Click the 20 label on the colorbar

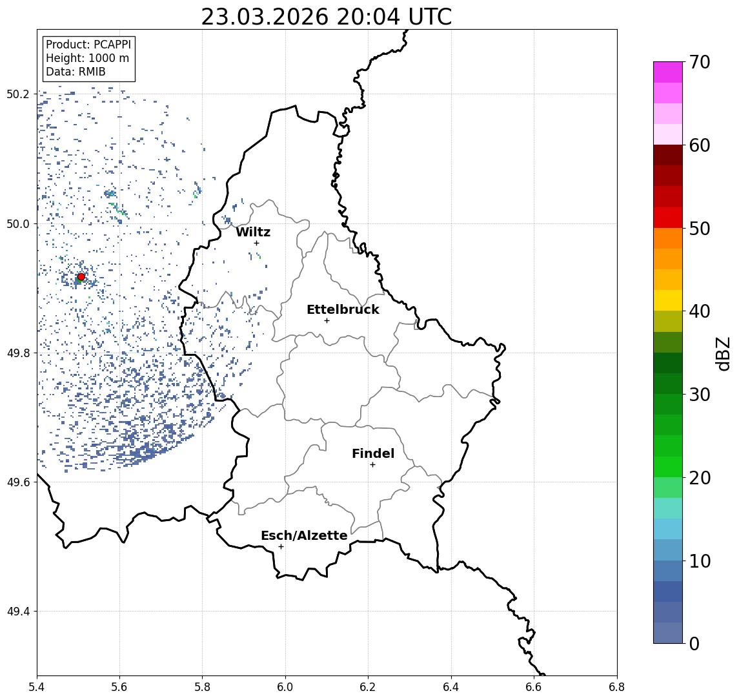click(700, 478)
